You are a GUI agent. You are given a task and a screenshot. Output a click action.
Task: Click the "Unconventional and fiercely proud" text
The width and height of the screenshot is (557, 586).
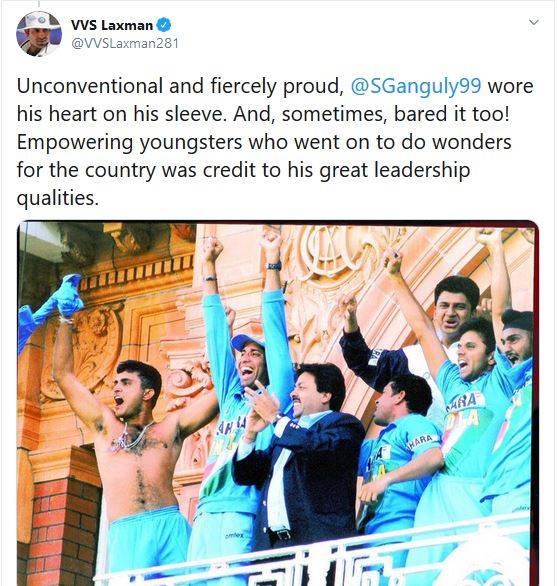point(180,86)
